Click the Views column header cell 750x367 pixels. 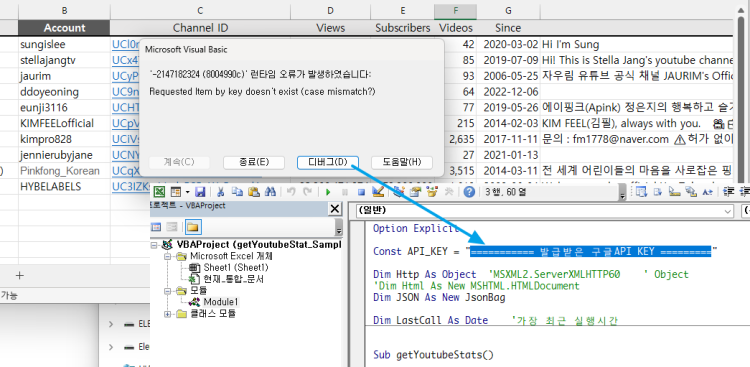click(x=330, y=28)
